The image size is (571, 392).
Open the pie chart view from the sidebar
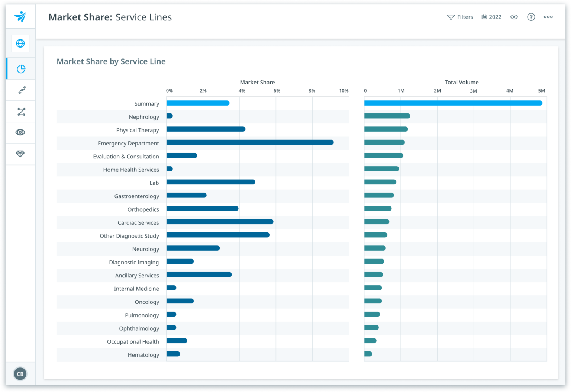(21, 68)
